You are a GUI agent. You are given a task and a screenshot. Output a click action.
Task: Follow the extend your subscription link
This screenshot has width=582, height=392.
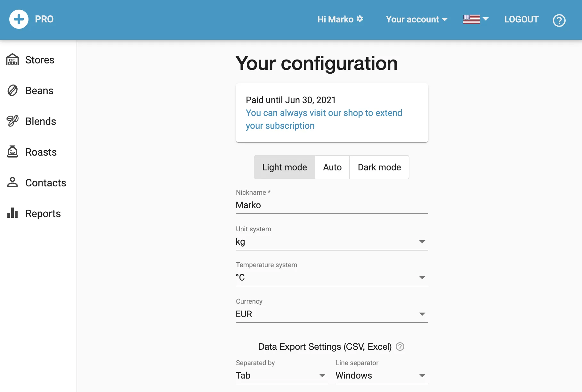(x=323, y=119)
